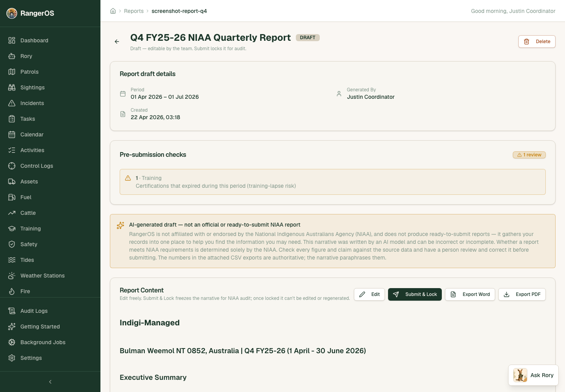565x392 pixels.
Task: Select the Cattle trend icon
Action: (12, 213)
